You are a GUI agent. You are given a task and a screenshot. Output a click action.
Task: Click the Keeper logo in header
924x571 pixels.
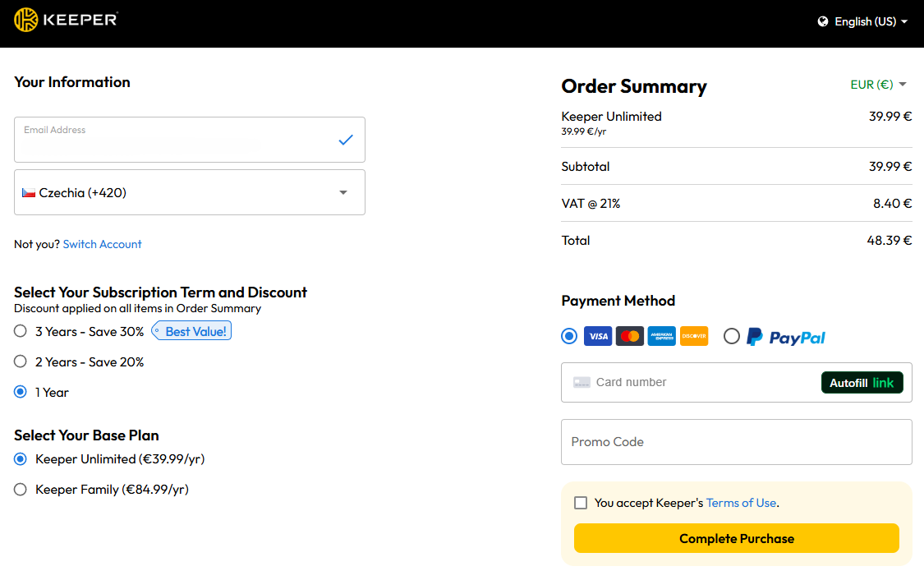click(66, 20)
